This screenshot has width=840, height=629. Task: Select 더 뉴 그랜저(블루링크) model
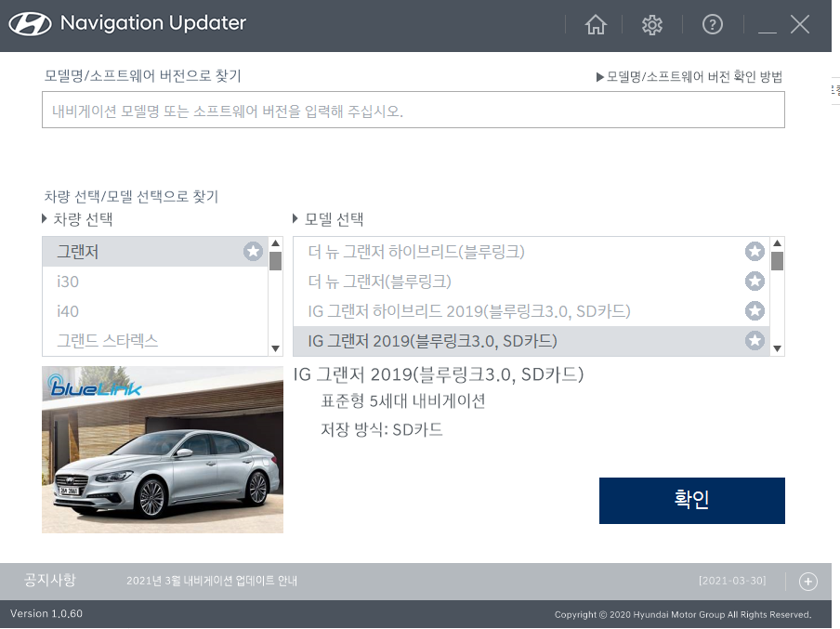coord(531,282)
